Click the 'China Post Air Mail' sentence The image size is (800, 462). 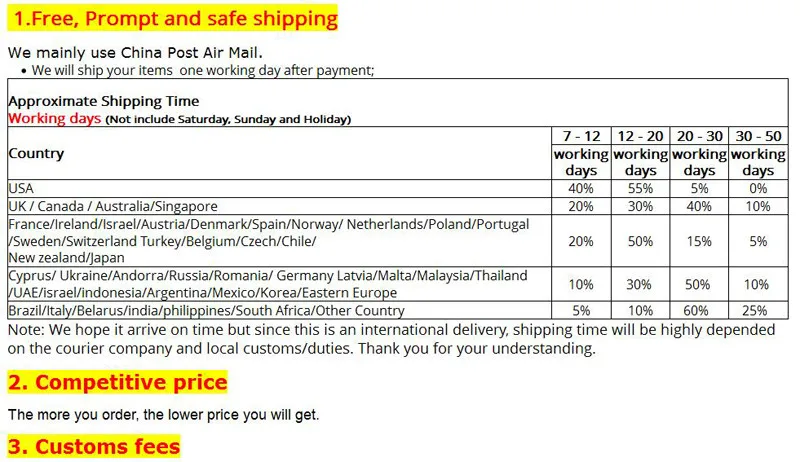(x=135, y=53)
